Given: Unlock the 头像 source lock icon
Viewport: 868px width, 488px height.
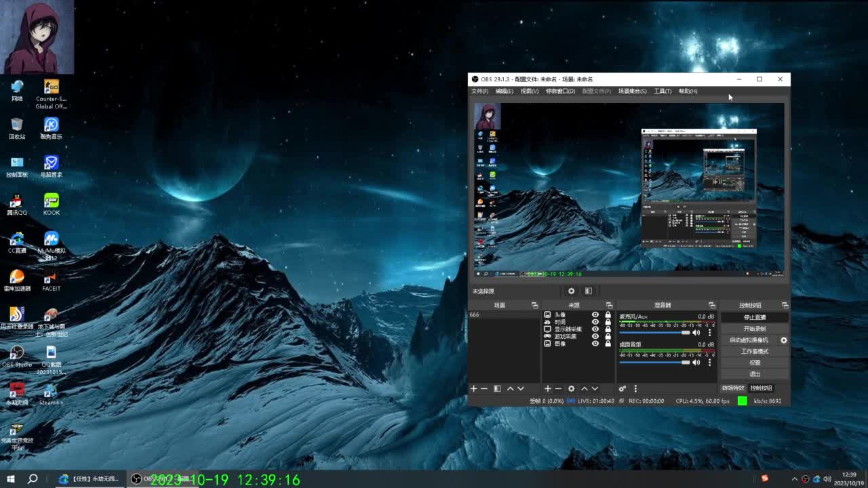Looking at the screenshot, I should coord(608,315).
